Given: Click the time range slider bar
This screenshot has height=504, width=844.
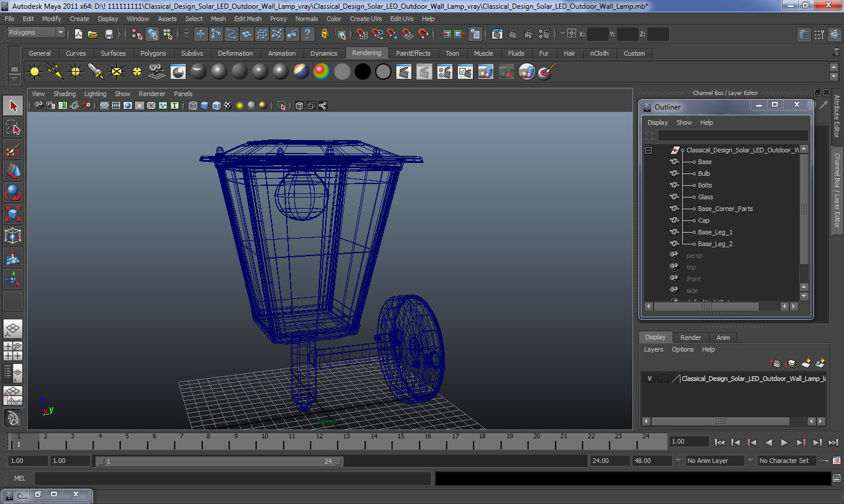Looking at the screenshot, I should coord(220,461).
